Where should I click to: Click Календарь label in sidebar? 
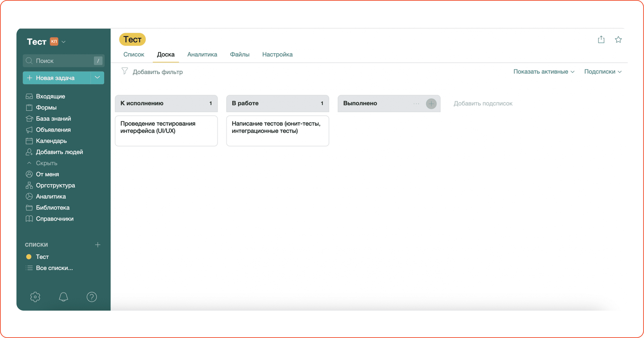(x=51, y=141)
